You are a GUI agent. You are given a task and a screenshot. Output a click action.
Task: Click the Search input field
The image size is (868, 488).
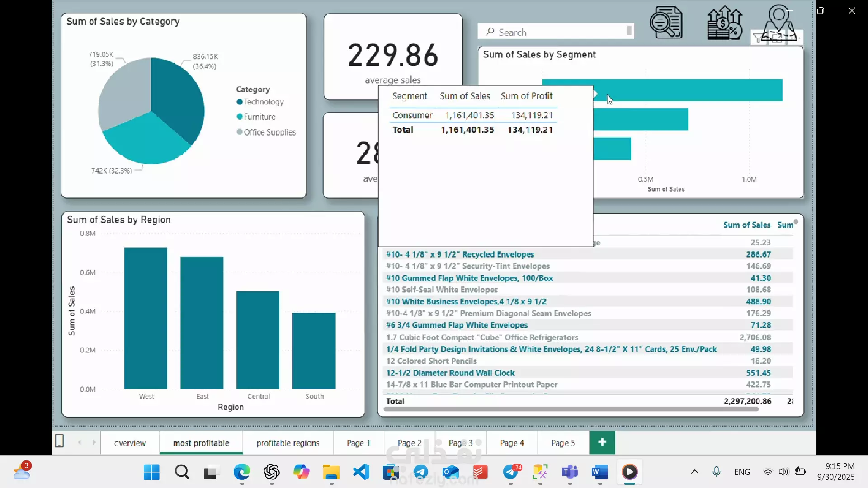[556, 32]
